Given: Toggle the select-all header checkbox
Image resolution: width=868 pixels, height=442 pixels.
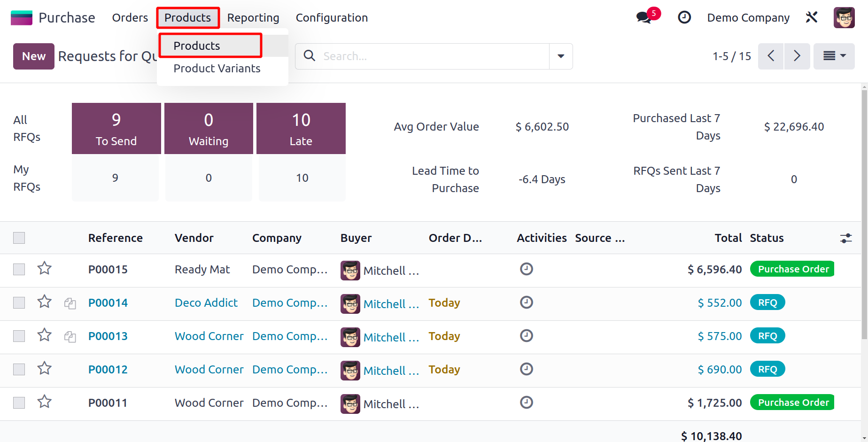Looking at the screenshot, I should point(19,238).
